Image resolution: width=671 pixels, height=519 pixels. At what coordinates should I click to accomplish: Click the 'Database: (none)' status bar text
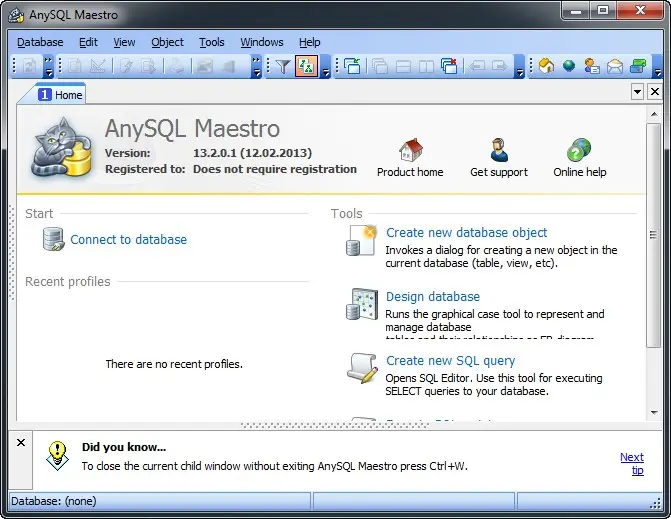[53, 501]
